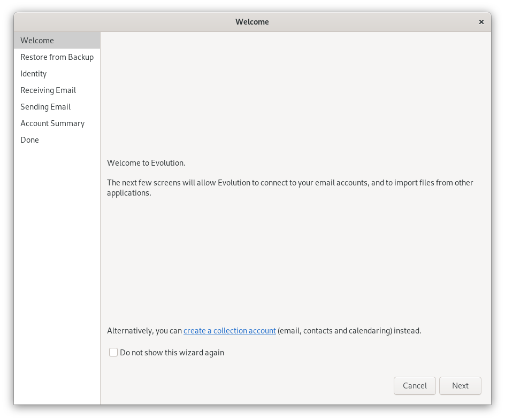This screenshot has height=420, width=505.
Task: Follow the 'create a collection account' link
Action: coord(229,331)
